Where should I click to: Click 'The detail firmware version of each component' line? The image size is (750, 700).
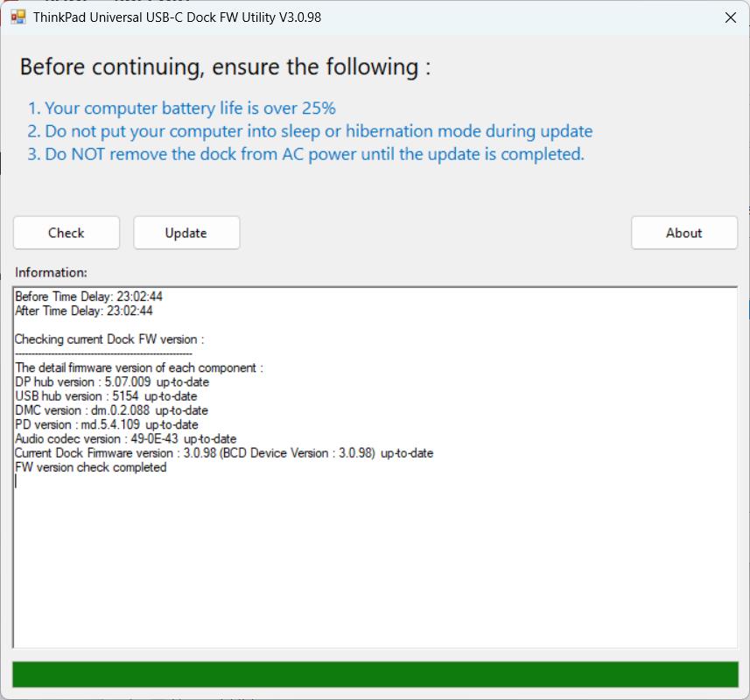(x=139, y=367)
